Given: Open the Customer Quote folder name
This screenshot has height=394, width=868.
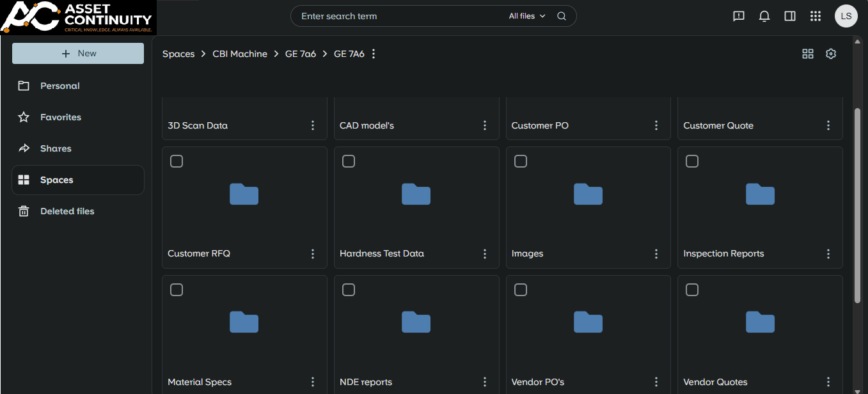Looking at the screenshot, I should pos(718,125).
